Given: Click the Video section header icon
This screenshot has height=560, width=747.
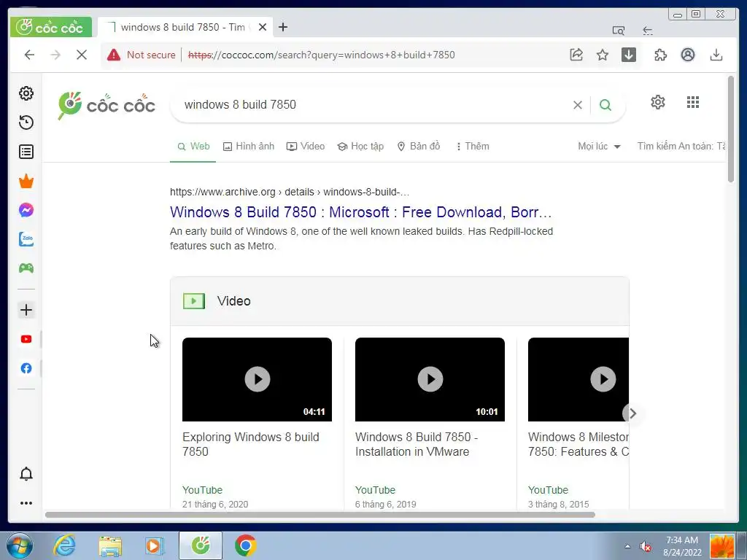Looking at the screenshot, I should tap(194, 301).
